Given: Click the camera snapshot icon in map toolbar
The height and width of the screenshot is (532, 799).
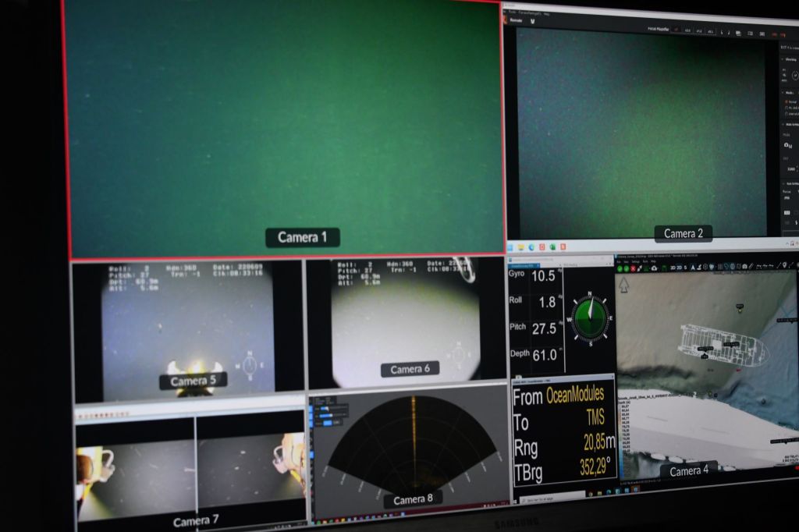Looking at the screenshot, I should (x=744, y=267).
